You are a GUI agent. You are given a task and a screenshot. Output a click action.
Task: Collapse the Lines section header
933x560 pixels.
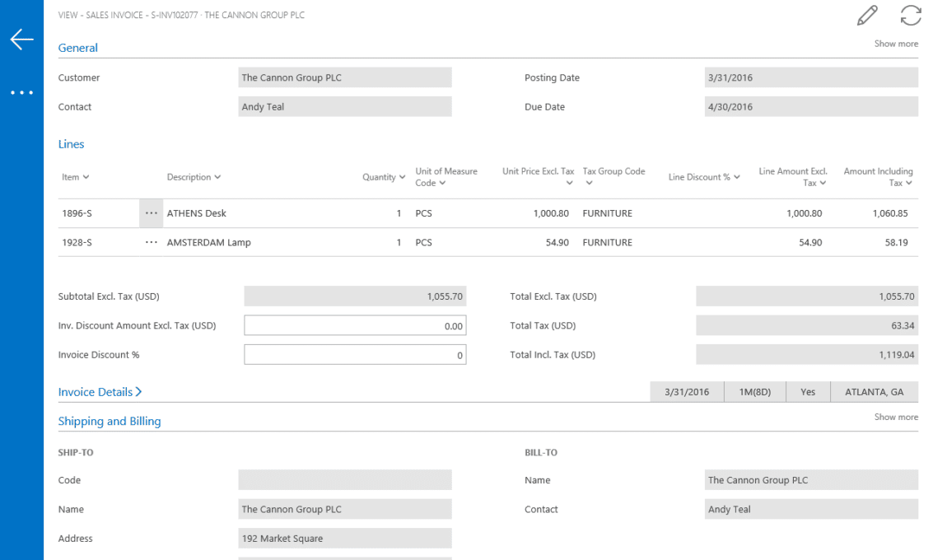[x=72, y=145]
